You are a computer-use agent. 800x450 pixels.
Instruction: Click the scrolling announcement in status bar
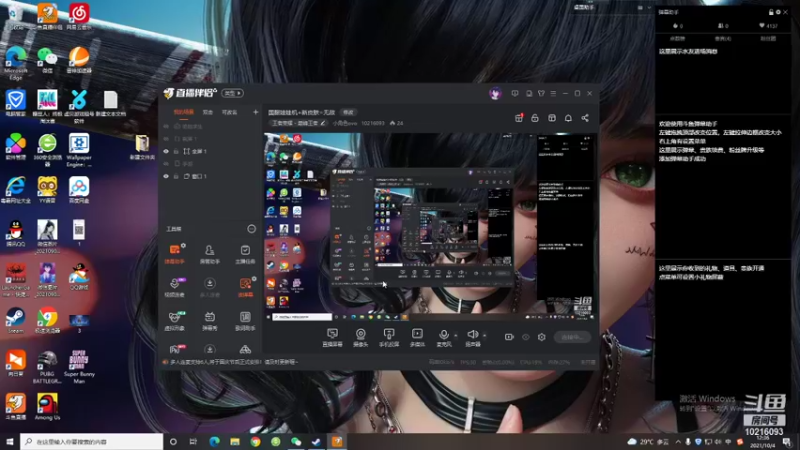[233, 362]
